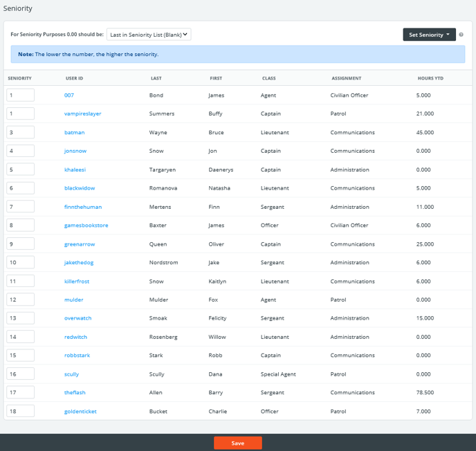Image resolution: width=476 pixels, height=451 pixels.
Task: Click the batman user ID link
Action: (75, 132)
